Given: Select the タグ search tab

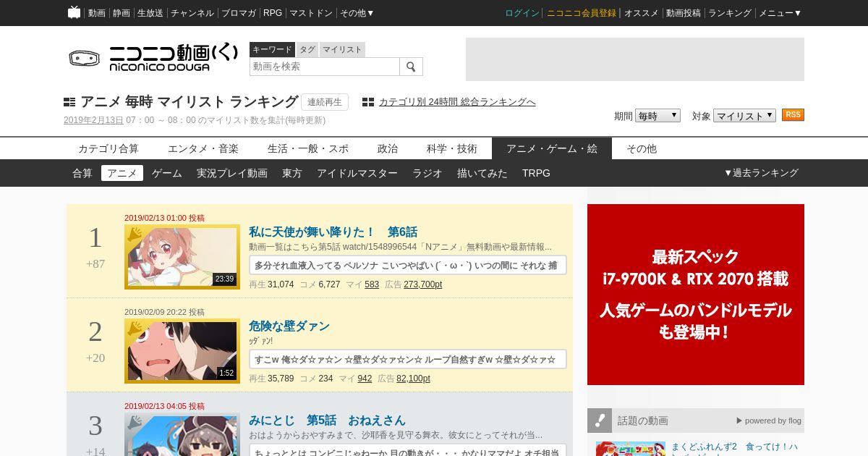Looking at the screenshot, I should tap(307, 49).
